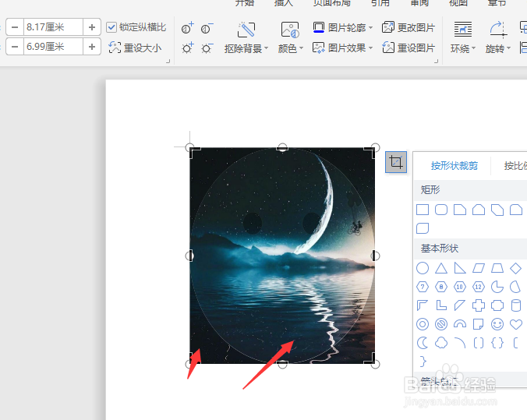Image resolution: width=527 pixels, height=420 pixels.
Task: Select the plain rectangle crop shape
Action: click(x=423, y=210)
